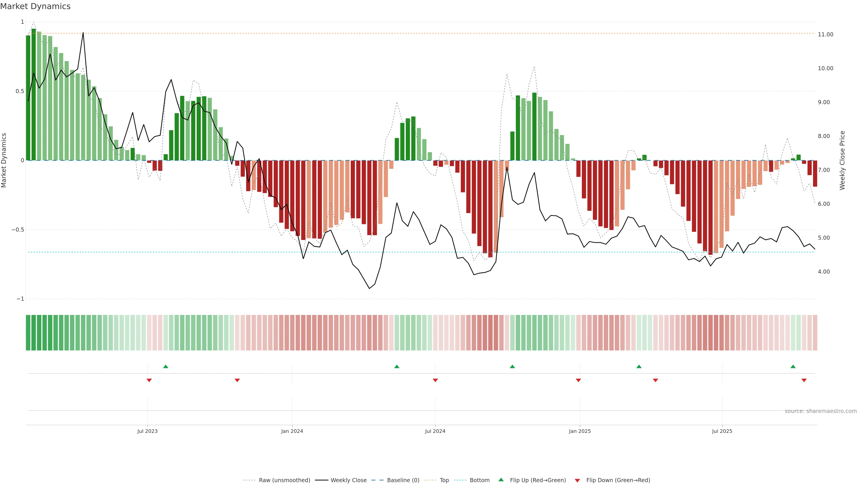Click the Jan 2024 x-axis label

(292, 431)
